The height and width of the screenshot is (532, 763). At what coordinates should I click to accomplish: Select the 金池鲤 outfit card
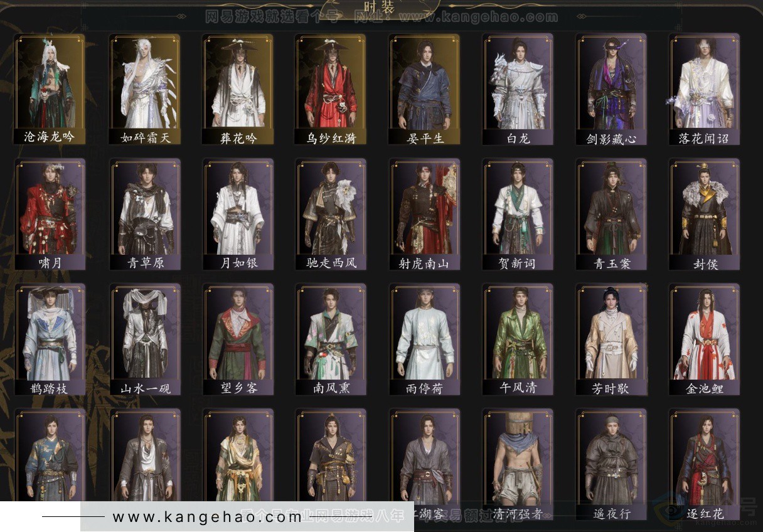[x=705, y=339]
